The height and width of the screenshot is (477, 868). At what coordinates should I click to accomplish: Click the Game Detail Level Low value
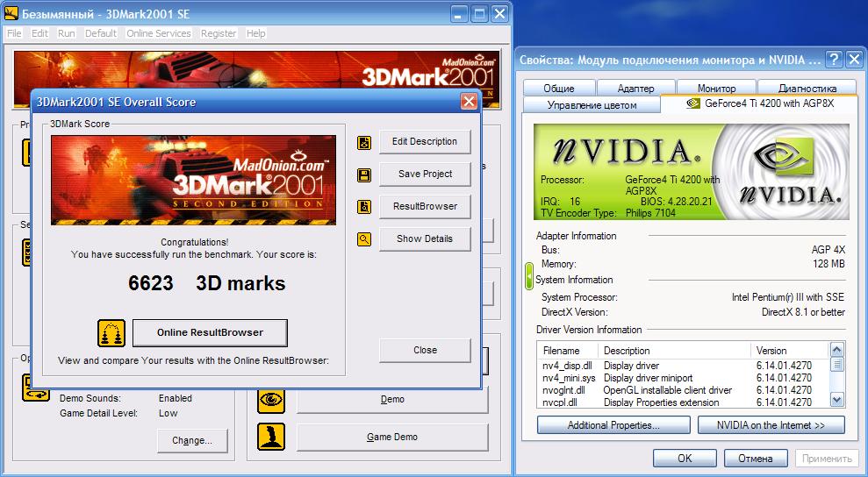169,413
